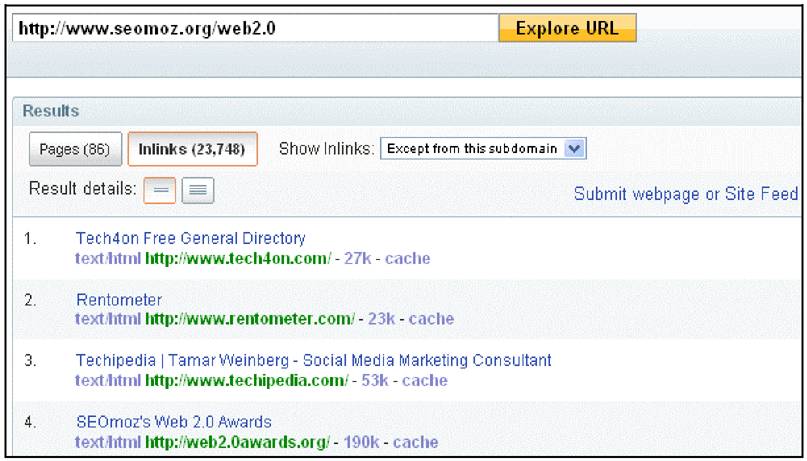Open cache for the rentometer.com result
The width and height of the screenshot is (807, 461).
(431, 319)
